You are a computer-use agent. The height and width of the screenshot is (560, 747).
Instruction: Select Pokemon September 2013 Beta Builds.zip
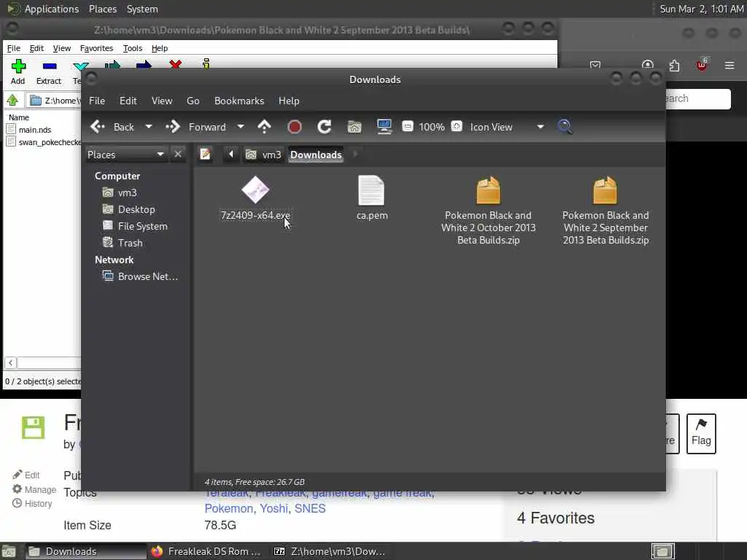tap(605, 209)
